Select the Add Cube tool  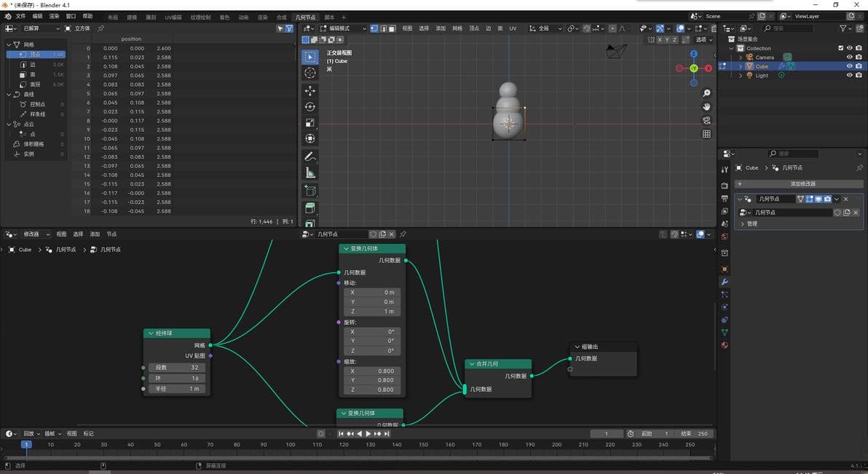click(310, 191)
